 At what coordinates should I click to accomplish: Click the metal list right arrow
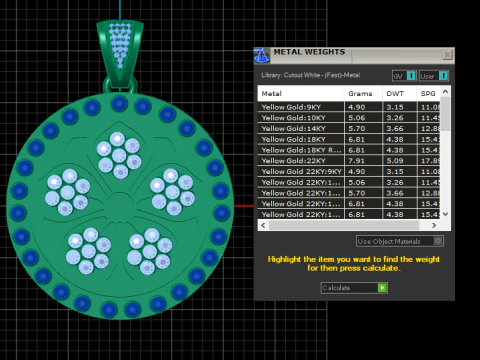click(x=434, y=225)
